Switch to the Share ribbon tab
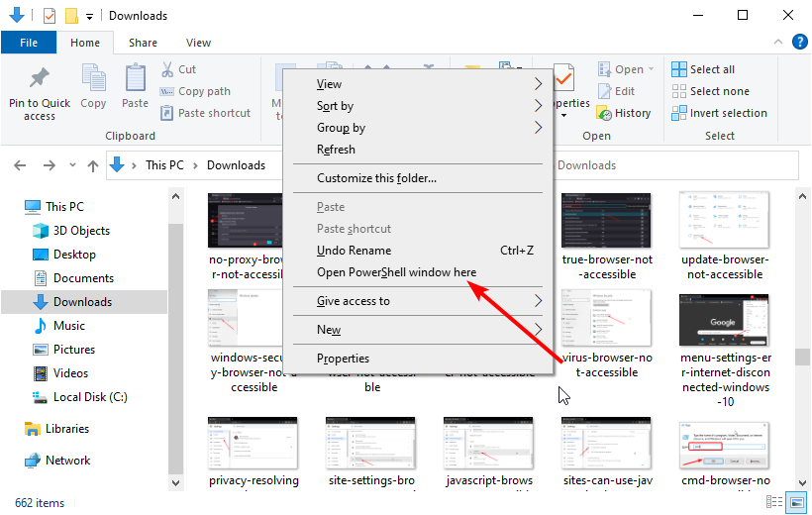 click(143, 43)
